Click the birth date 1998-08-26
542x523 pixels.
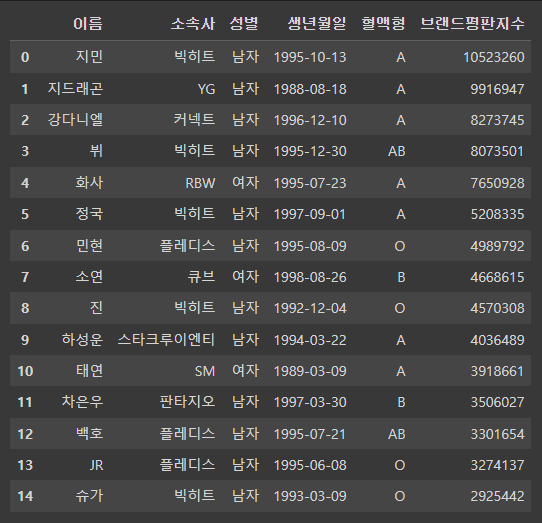[x=310, y=278]
